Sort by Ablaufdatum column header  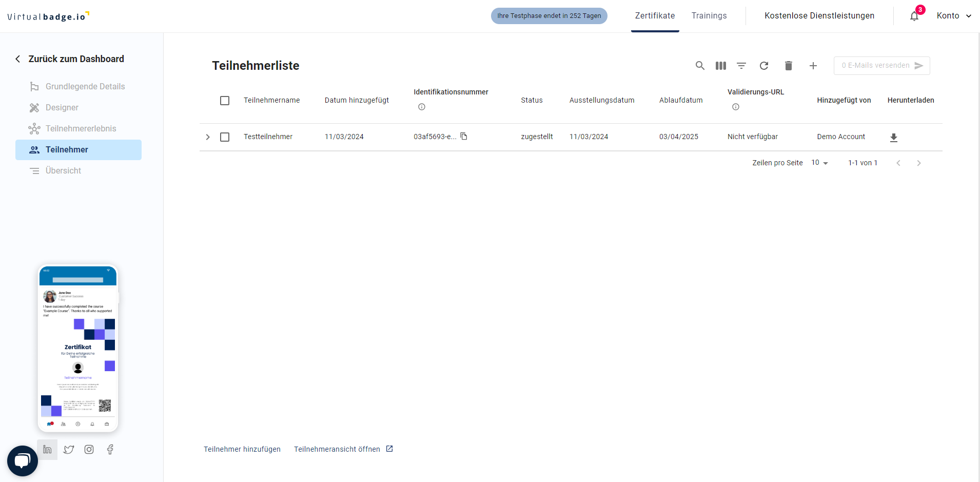point(681,101)
